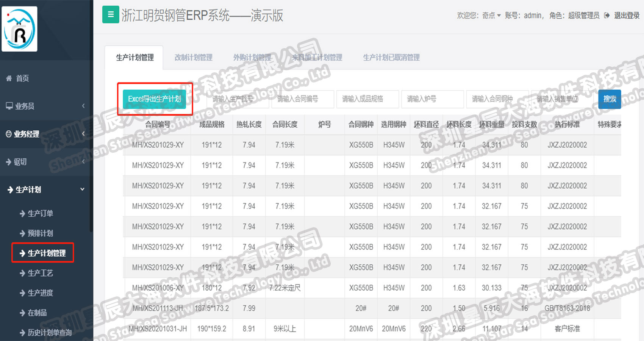Click the 浙江明贺钢管ERP系统——演示版 title
The height and width of the screenshot is (341, 644).
click(x=202, y=16)
